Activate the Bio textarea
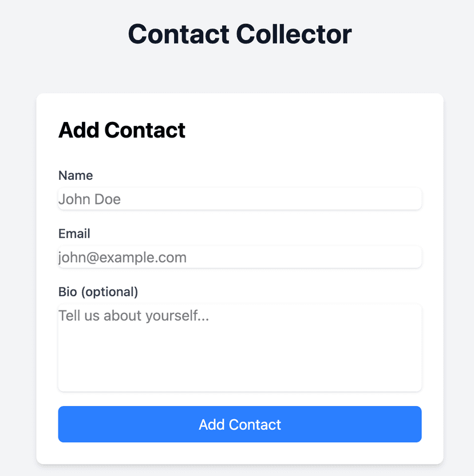 point(240,348)
